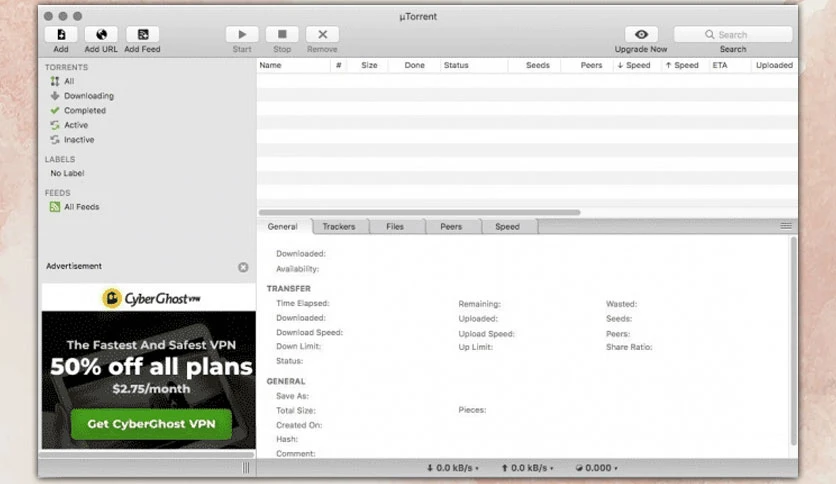This screenshot has height=484, width=836.
Task: Sort by Done column header
Action: [x=414, y=65]
